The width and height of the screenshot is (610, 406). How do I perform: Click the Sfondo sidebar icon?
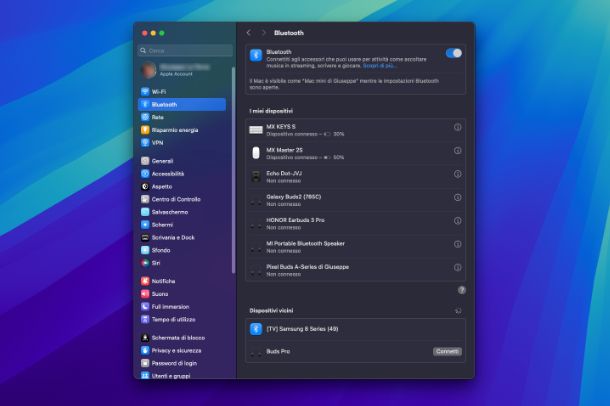[x=145, y=250]
